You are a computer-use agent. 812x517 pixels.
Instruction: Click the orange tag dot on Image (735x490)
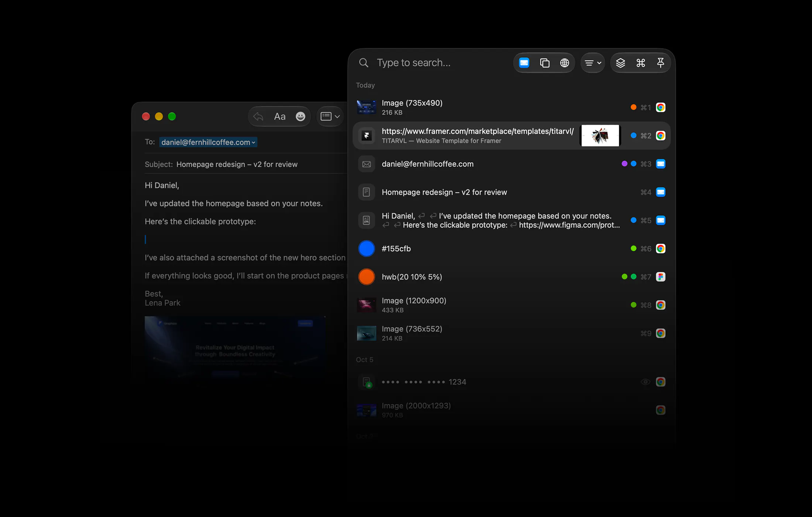633,107
